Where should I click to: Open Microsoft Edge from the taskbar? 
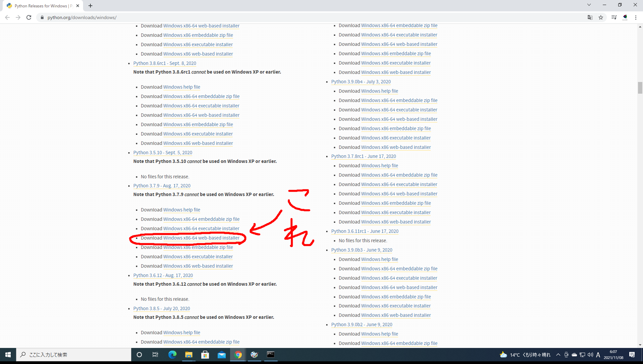[172, 355]
